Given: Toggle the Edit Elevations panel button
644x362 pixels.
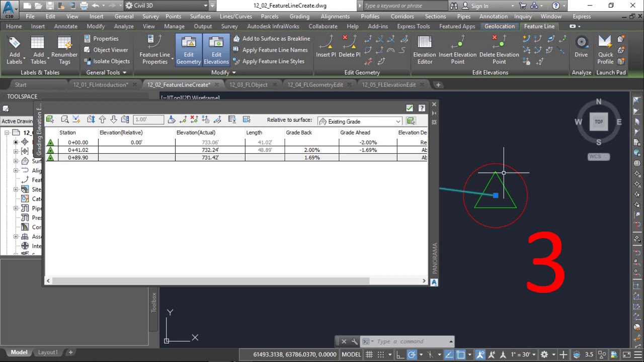Looking at the screenshot, I should (x=216, y=50).
